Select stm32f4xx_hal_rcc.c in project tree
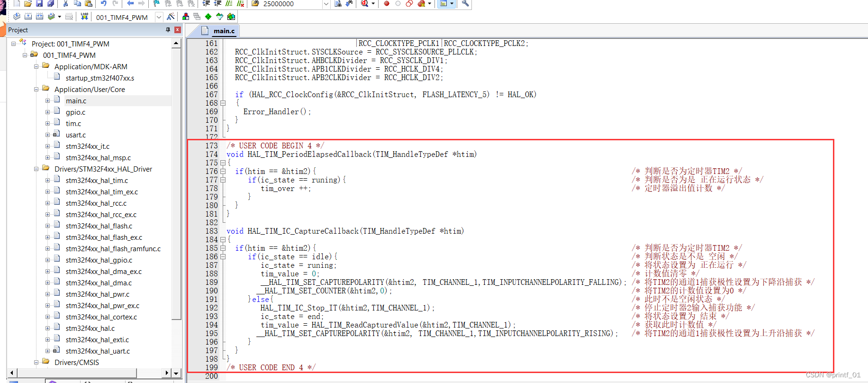The height and width of the screenshot is (383, 868). [96, 203]
